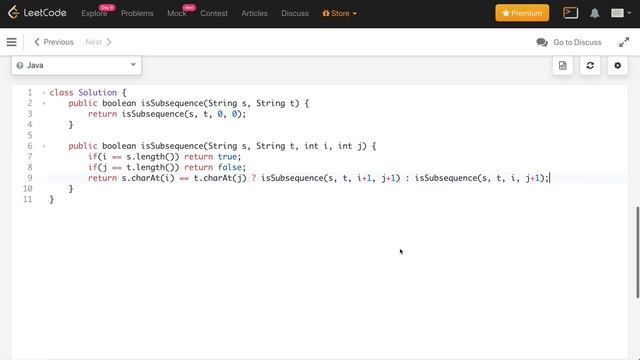The image size is (640, 360).
Task: Click 's.charAt(i)' on line 9
Action: [x=148, y=178]
